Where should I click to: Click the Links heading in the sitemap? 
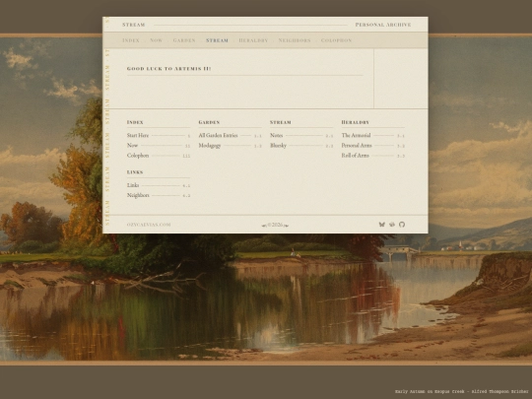135,172
